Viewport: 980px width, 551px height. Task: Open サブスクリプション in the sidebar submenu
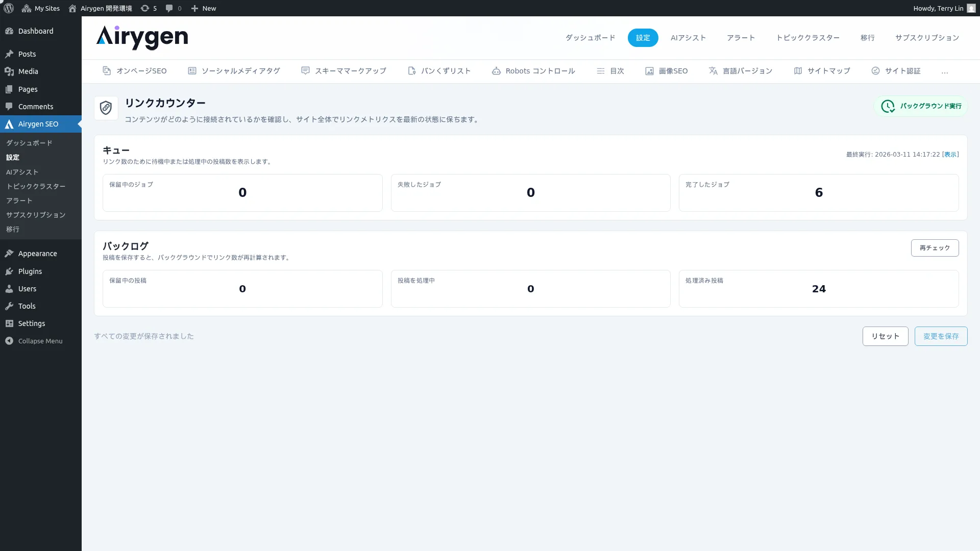36,215
